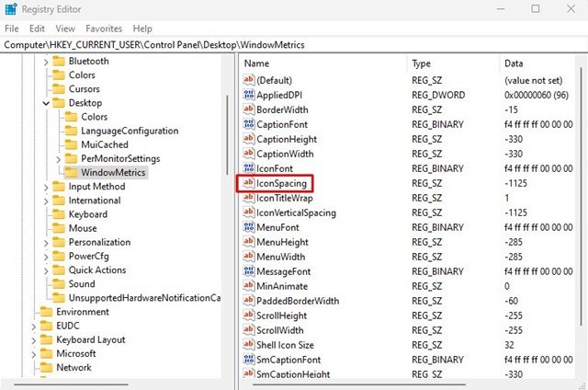Viewport: 588px width, 390px height.
Task: Expand the International key
Action: (x=46, y=201)
